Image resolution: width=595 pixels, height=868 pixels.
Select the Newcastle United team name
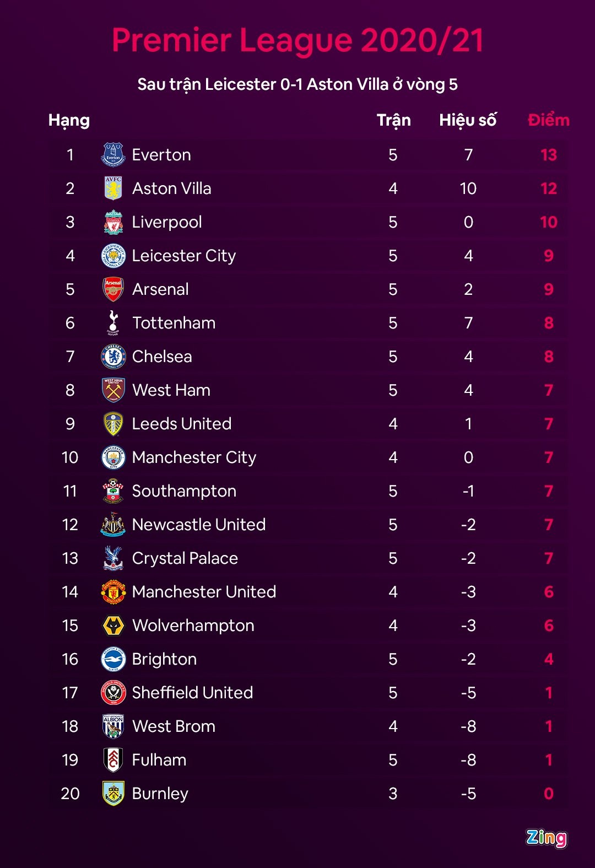198,525
